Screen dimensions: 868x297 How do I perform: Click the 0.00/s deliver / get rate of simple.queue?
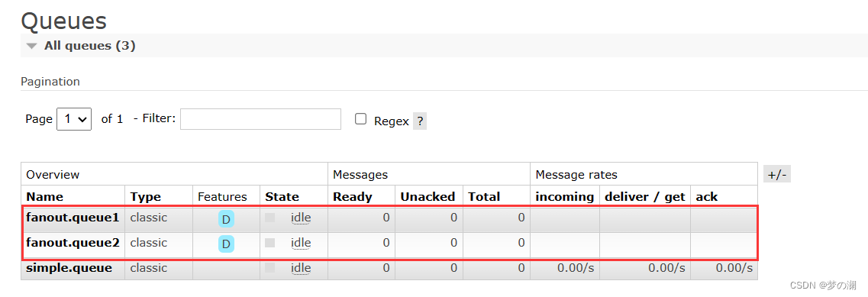(x=666, y=268)
